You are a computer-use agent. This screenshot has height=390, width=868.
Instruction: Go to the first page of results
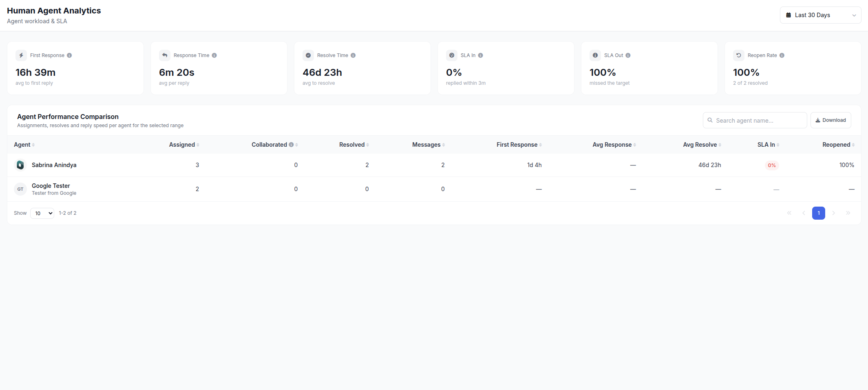(x=789, y=213)
